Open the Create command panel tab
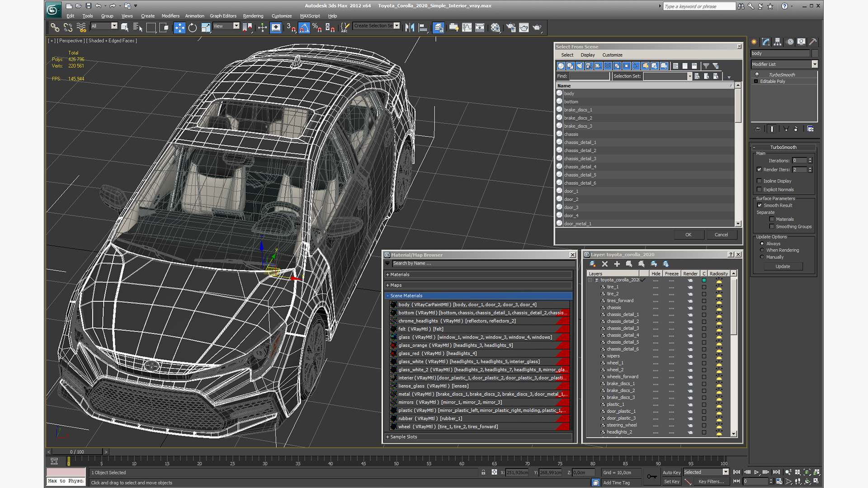868x488 pixels. pos(754,42)
